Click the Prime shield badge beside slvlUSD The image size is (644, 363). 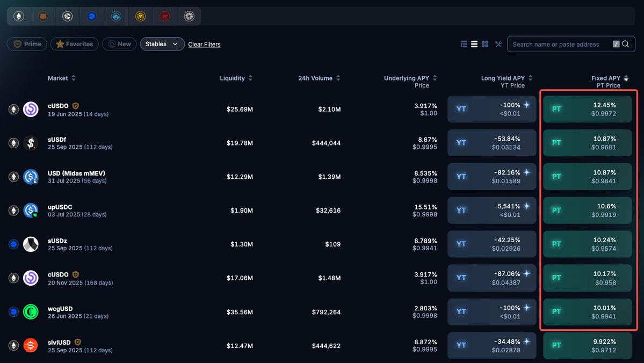78,342
